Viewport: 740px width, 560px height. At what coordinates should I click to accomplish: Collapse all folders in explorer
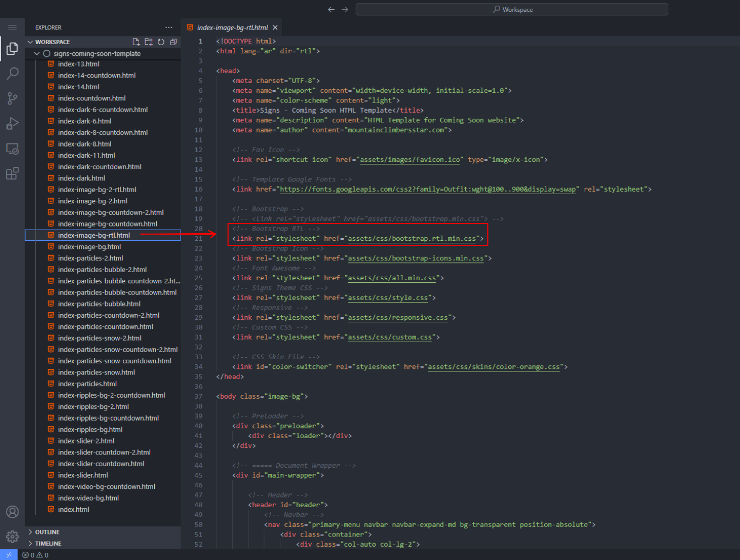[x=173, y=42]
